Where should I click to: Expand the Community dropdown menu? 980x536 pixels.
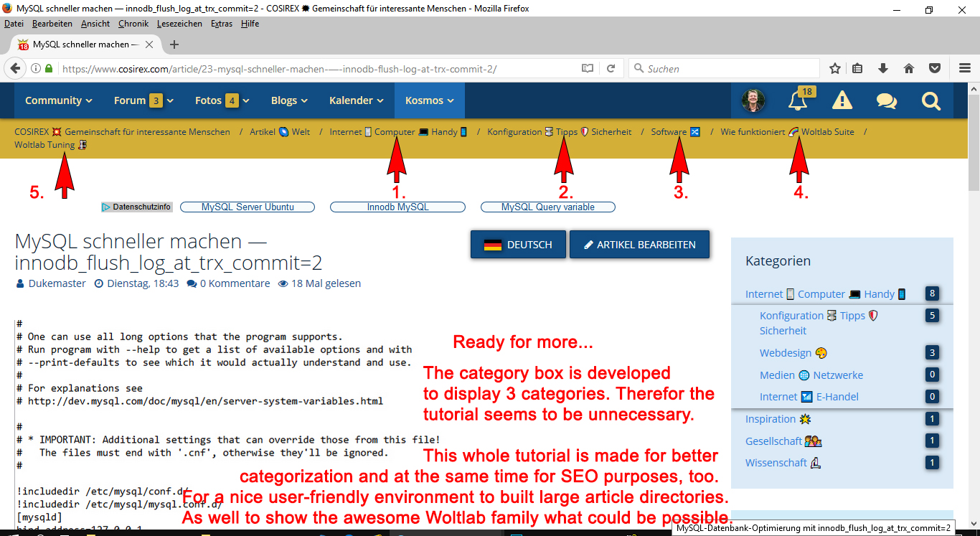tap(59, 100)
